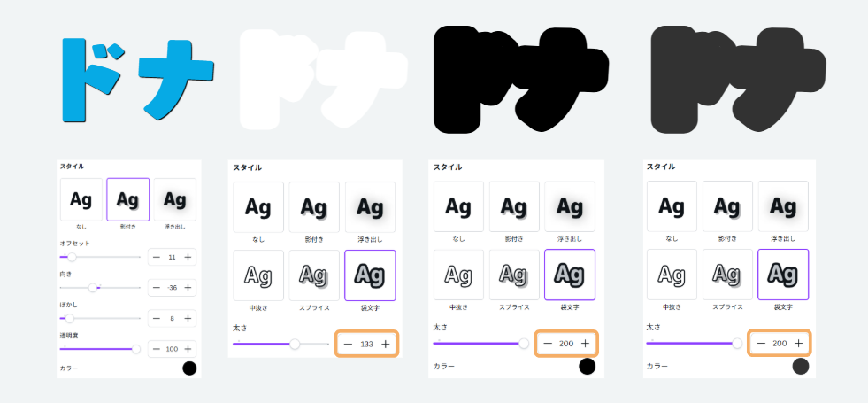Click the 向き slider handle
This screenshot has width=868, height=403.
pos(92,288)
